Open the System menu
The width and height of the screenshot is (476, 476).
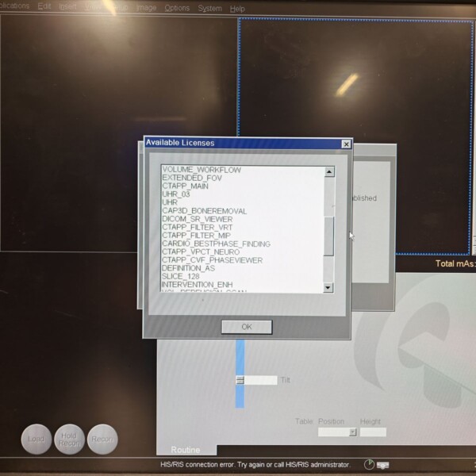click(210, 8)
